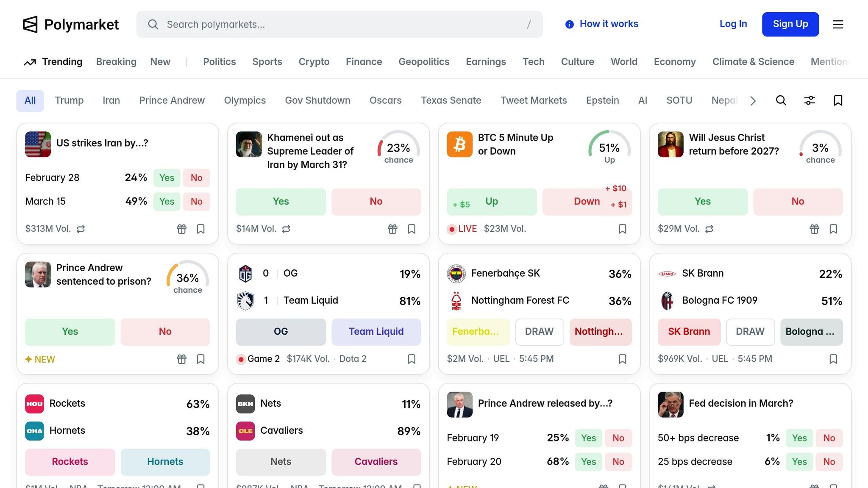
Task: Bookmark the Prince Andrew sentenced market
Action: pyautogui.click(x=200, y=359)
